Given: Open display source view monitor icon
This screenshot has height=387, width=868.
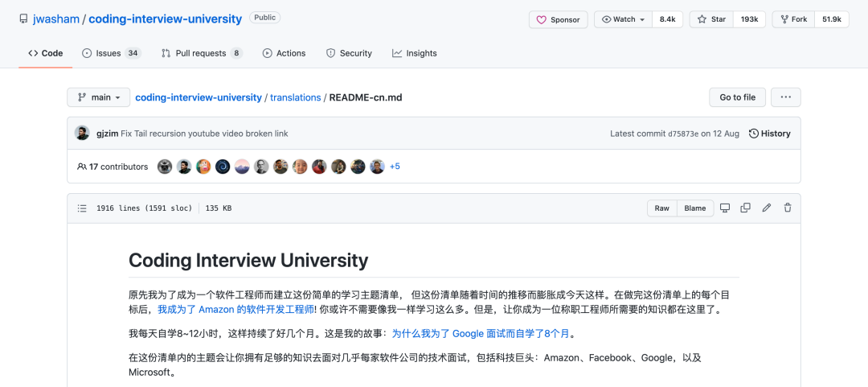Looking at the screenshot, I should [x=725, y=208].
